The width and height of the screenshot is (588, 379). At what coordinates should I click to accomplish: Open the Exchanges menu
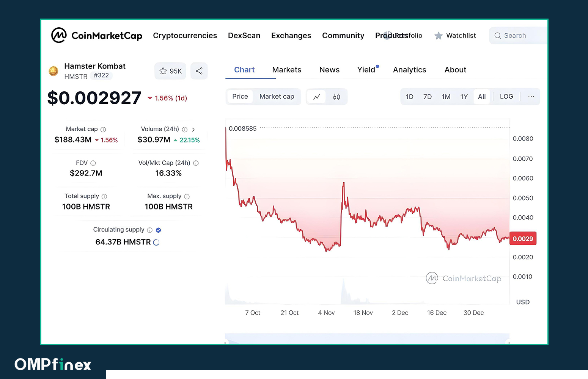click(291, 36)
